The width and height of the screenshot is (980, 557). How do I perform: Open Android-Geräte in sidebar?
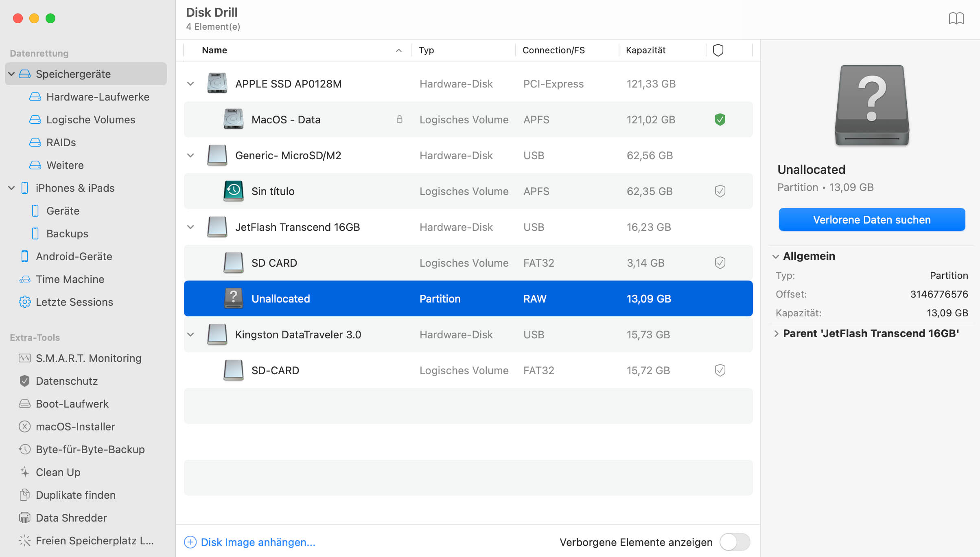pos(66,257)
